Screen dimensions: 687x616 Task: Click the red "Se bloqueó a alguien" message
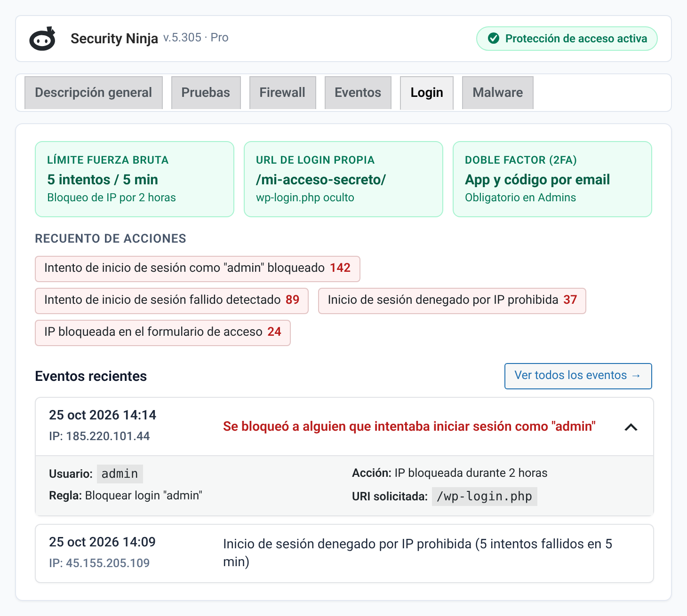point(409,426)
